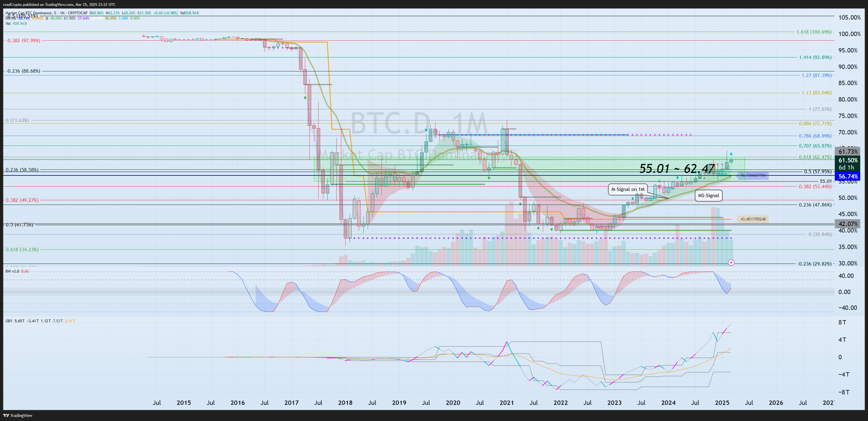
Task: Click the 1 (77.07%) Fibonacci label
Action: (x=820, y=109)
